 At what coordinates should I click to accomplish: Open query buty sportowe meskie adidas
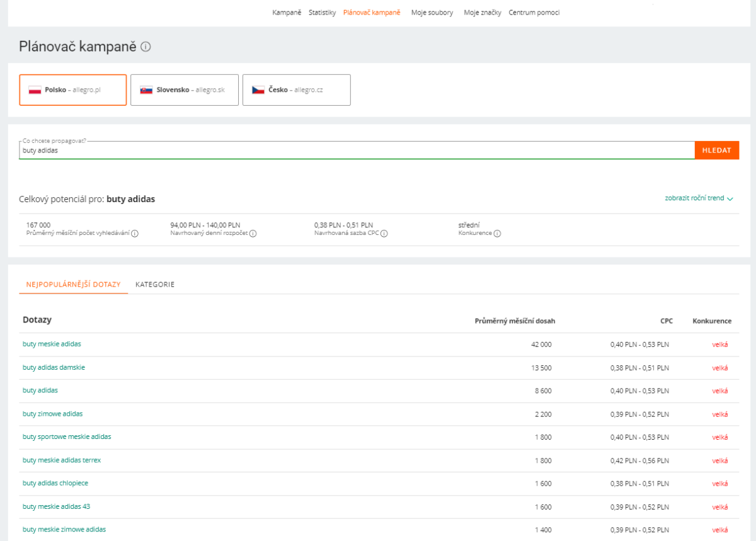[x=67, y=436]
